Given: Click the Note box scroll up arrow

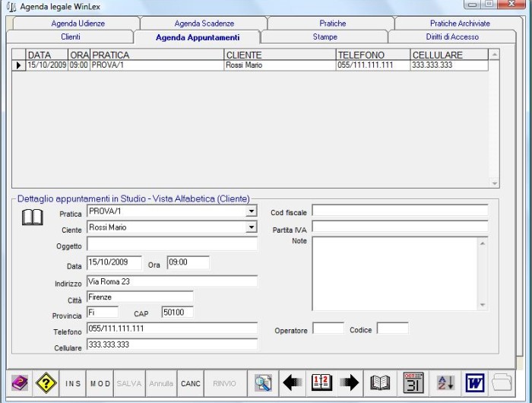Looking at the screenshot, I should (x=483, y=243).
